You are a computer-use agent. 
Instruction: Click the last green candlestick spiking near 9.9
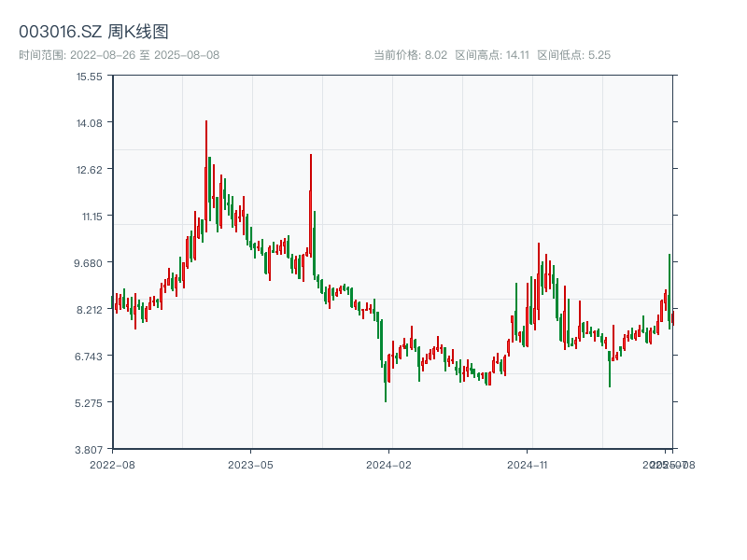[669, 291]
